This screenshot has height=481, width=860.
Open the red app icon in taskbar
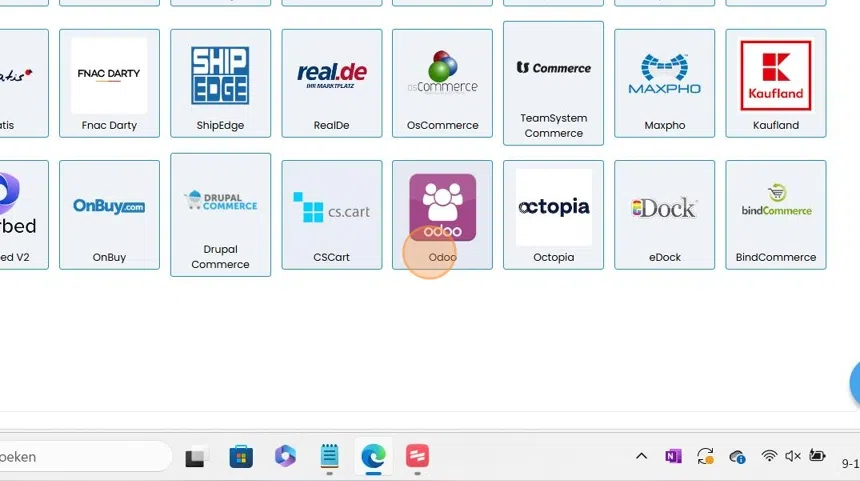417,457
